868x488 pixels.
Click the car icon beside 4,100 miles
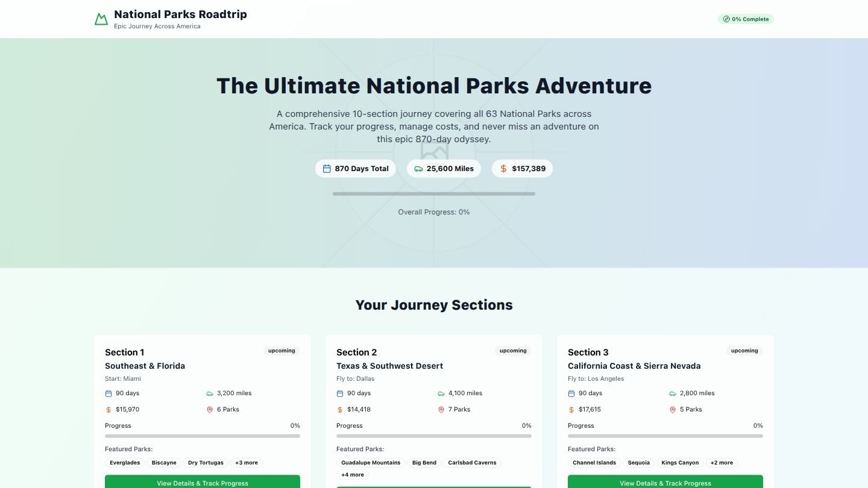441,393
